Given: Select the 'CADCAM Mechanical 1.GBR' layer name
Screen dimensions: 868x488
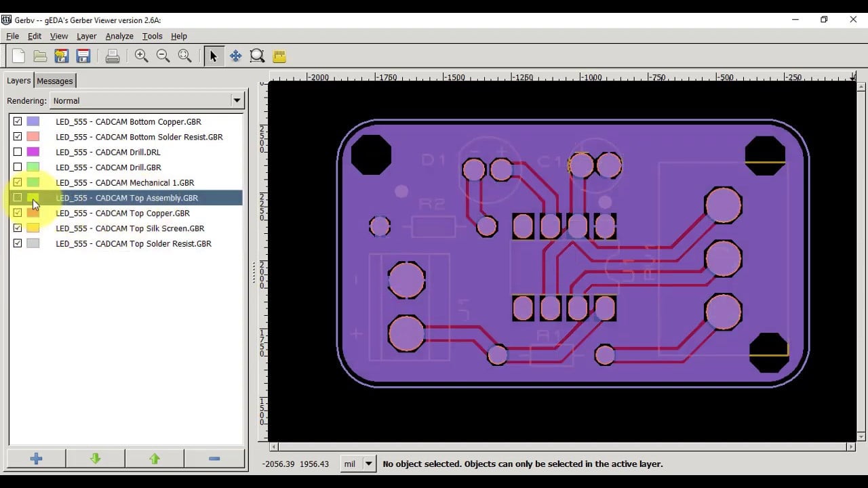Looking at the screenshot, I should 125,183.
